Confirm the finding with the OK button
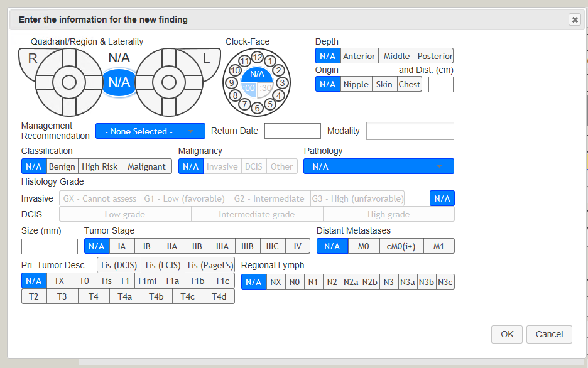588x368 pixels. tap(506, 334)
